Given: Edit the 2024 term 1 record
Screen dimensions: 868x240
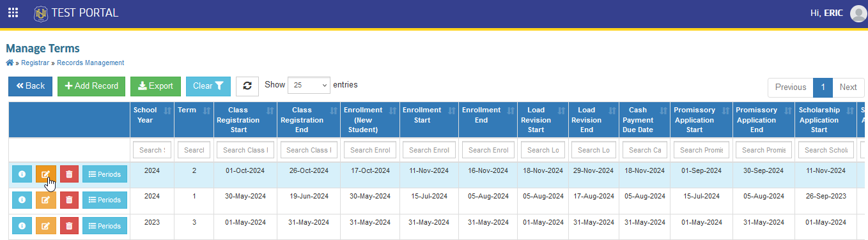Looking at the screenshot, I should [x=45, y=200].
